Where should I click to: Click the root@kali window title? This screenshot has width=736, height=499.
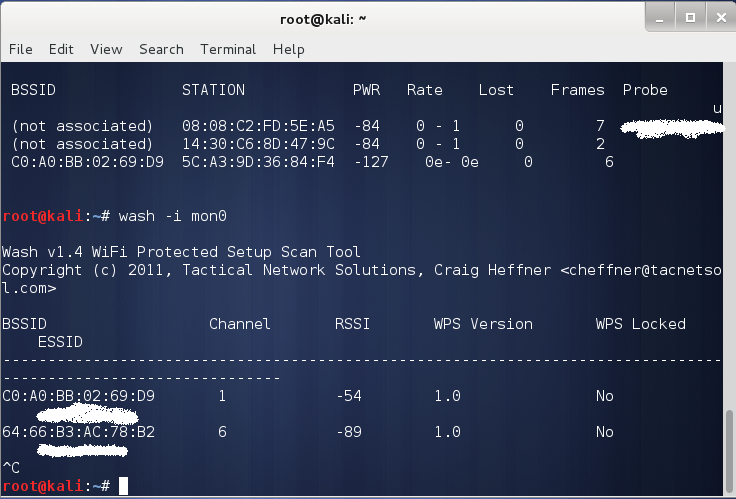click(x=323, y=19)
